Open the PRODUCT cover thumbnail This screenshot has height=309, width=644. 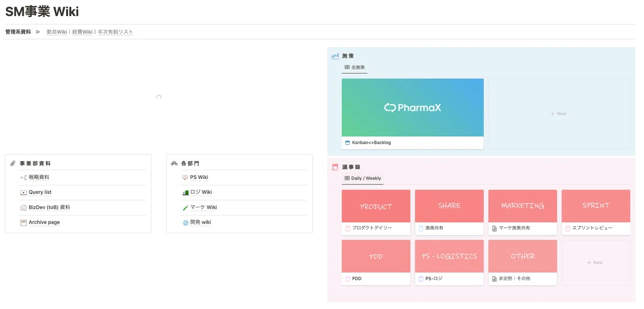point(376,206)
